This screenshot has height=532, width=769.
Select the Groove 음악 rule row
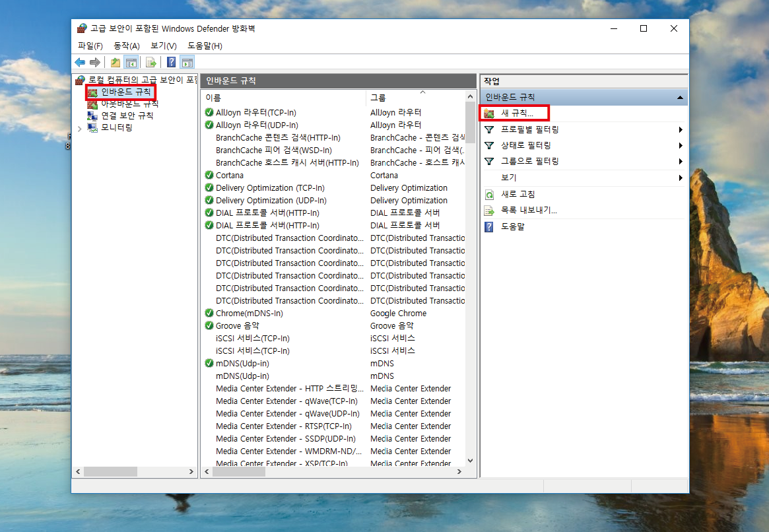coord(333,326)
